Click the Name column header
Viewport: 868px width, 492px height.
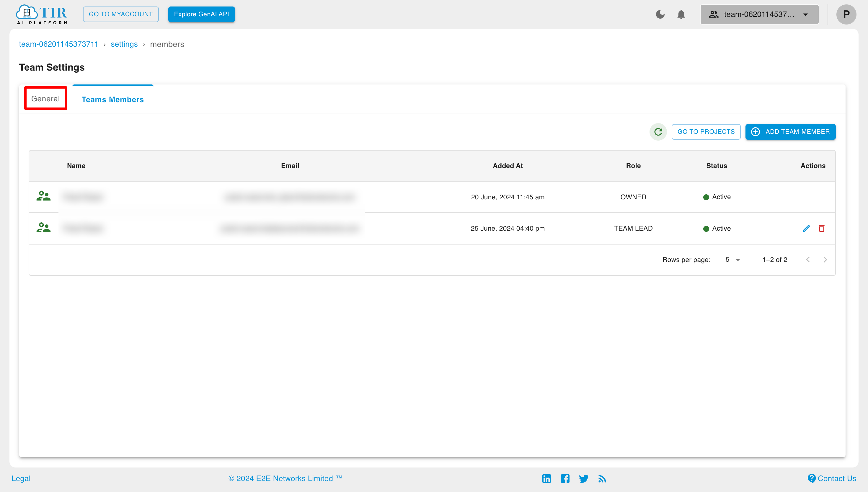point(76,166)
